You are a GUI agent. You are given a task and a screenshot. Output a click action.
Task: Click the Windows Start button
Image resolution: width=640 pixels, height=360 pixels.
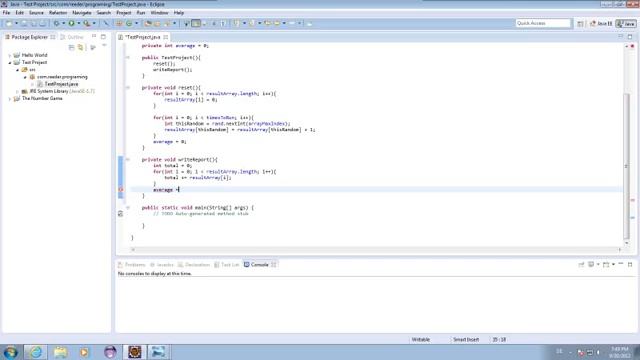(x=10, y=352)
